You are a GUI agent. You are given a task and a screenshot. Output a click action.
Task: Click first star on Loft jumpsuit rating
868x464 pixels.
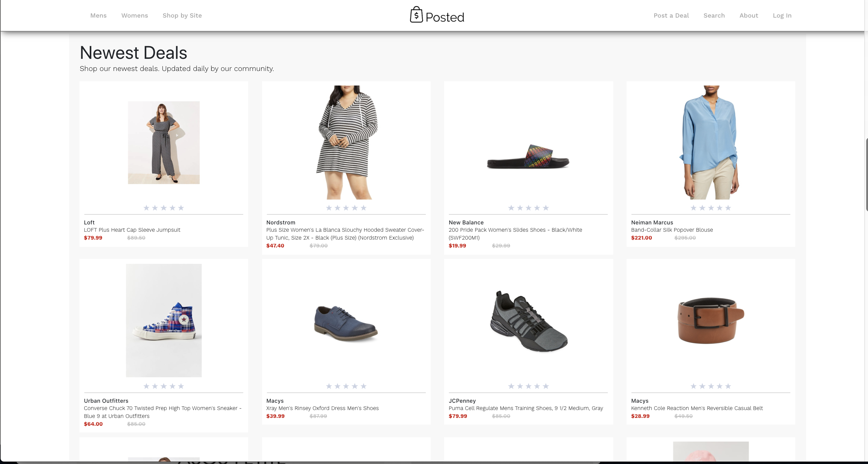pos(146,208)
